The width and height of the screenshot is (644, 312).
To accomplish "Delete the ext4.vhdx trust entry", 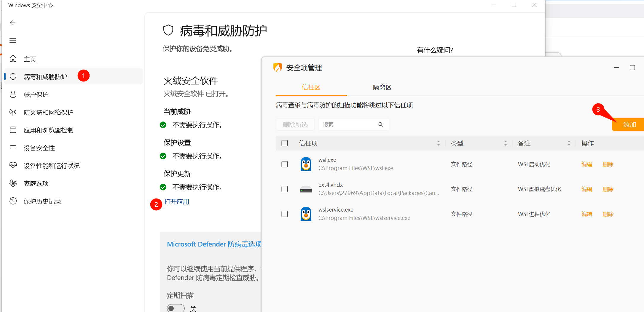I will click(608, 189).
